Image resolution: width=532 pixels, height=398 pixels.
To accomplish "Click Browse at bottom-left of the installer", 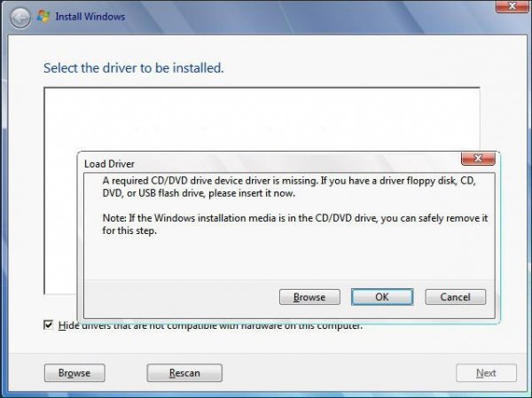I will 74,373.
